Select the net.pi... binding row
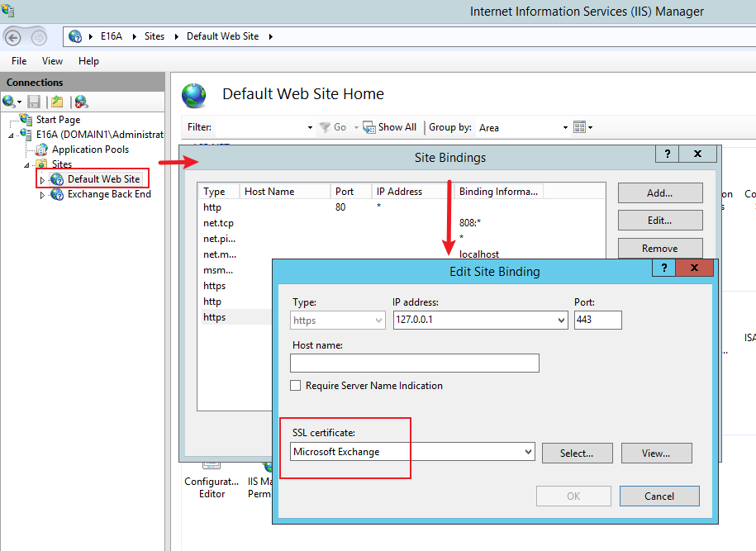Viewport: 756px width, 551px height. coord(402,239)
